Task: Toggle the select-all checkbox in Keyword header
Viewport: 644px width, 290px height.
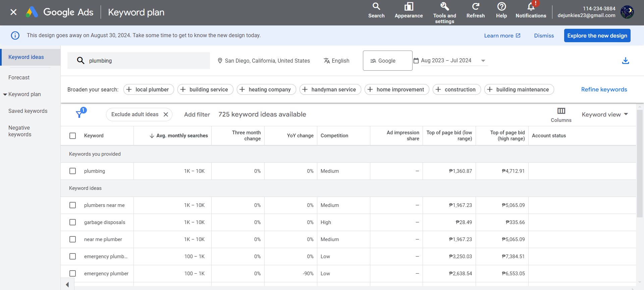Action: coord(72,136)
